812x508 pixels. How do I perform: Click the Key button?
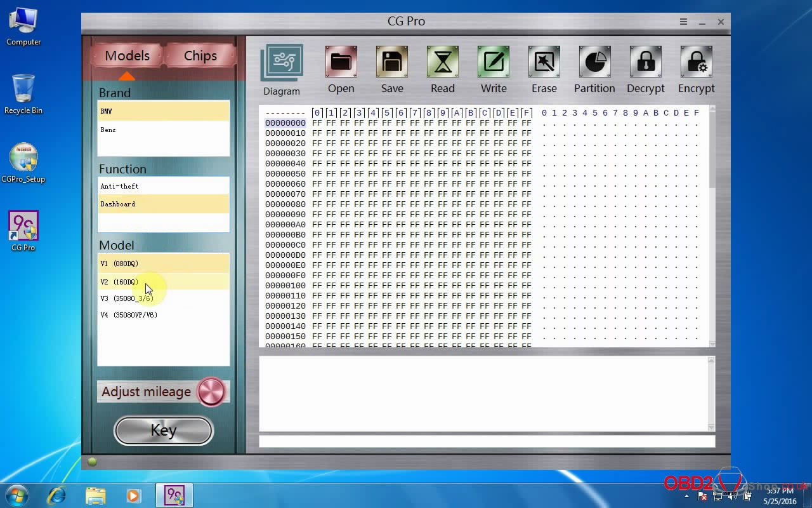[x=163, y=431]
